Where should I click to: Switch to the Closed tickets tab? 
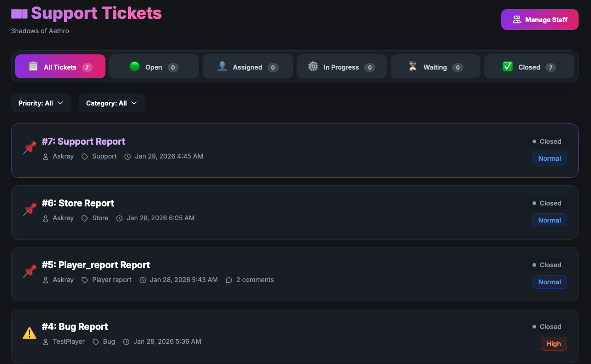point(529,66)
